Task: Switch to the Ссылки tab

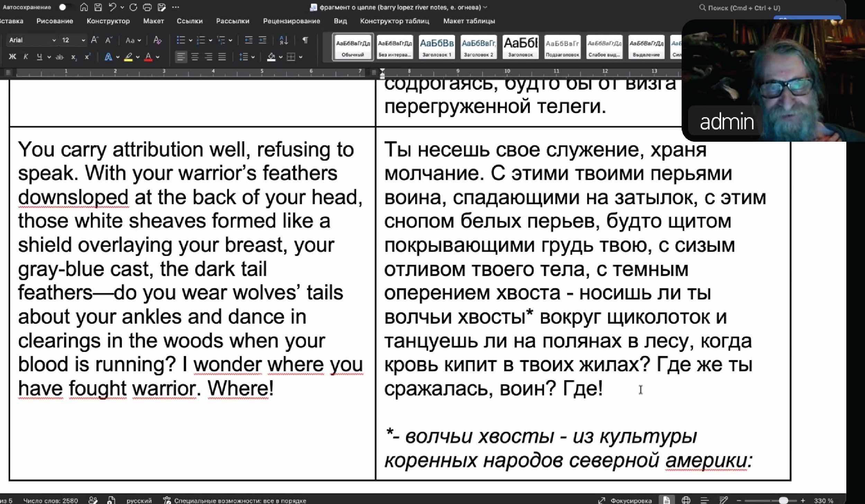Action: click(190, 21)
